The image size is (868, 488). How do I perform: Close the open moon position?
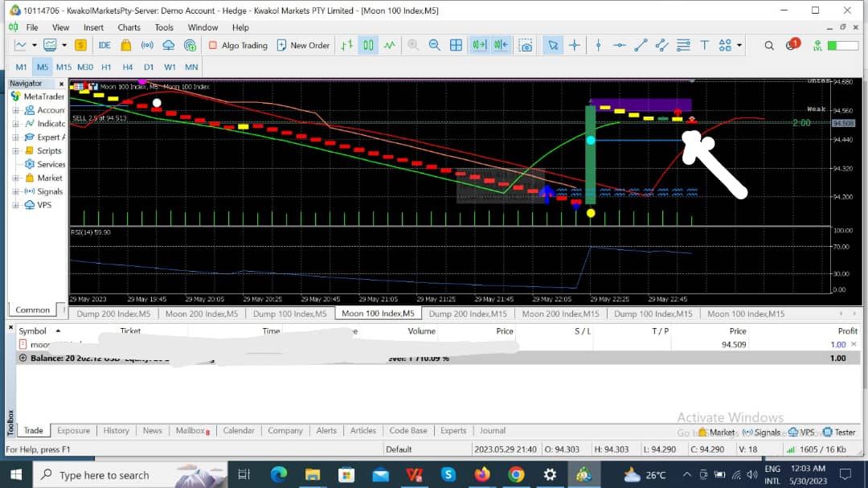pos(854,344)
